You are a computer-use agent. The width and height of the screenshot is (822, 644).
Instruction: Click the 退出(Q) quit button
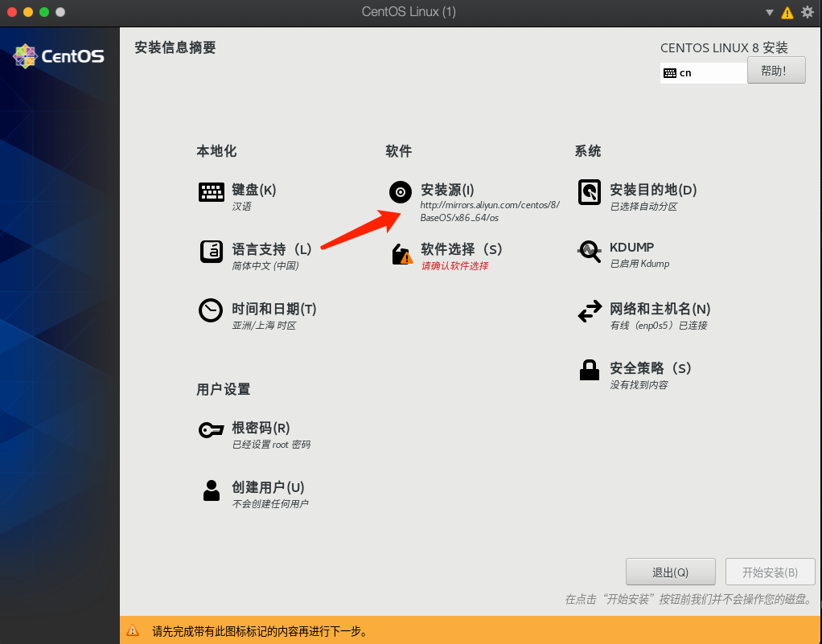(670, 572)
